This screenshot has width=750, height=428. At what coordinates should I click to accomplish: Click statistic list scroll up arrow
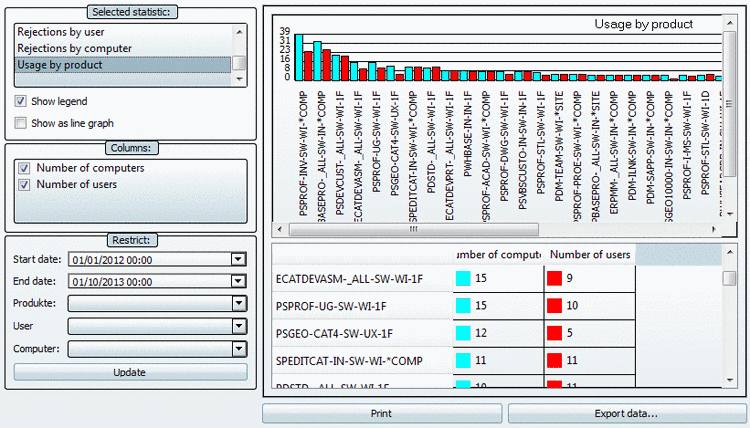pyautogui.click(x=240, y=32)
